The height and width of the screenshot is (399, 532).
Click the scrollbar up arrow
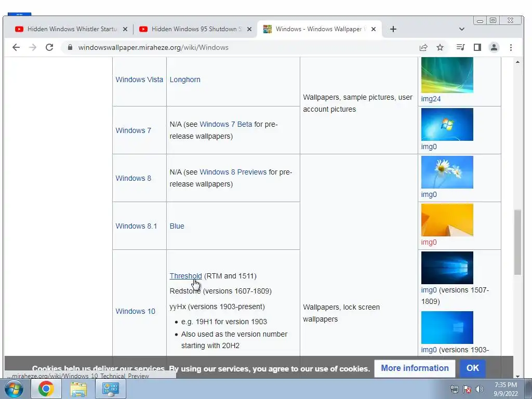(x=517, y=62)
